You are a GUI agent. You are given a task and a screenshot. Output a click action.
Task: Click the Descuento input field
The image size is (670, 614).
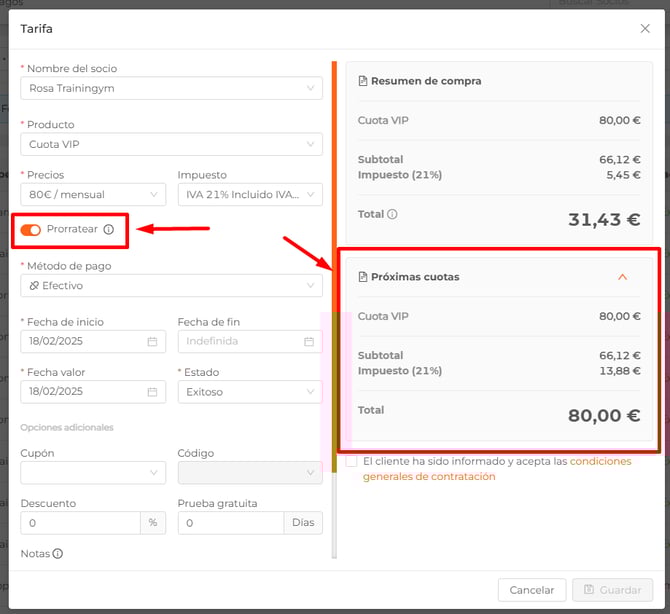tap(80, 523)
